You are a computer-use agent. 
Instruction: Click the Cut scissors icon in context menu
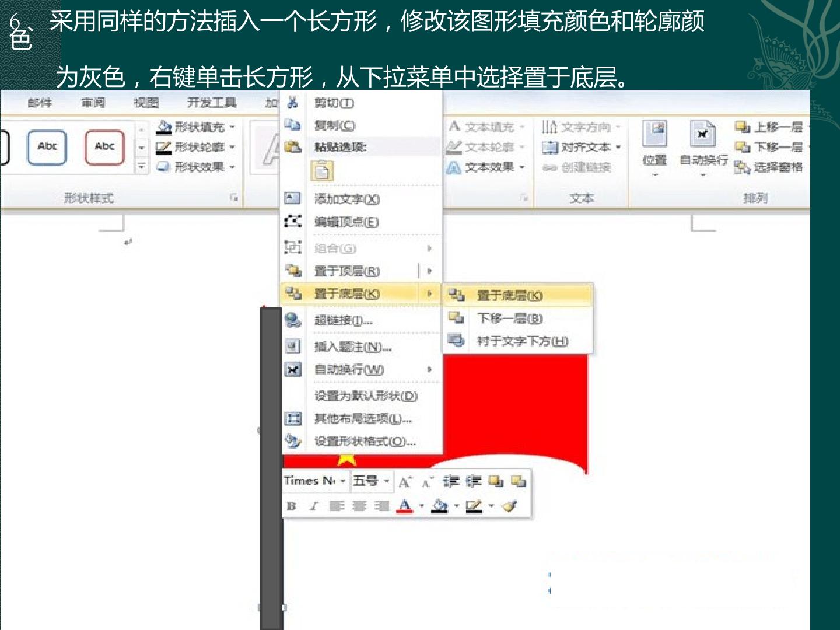292,103
